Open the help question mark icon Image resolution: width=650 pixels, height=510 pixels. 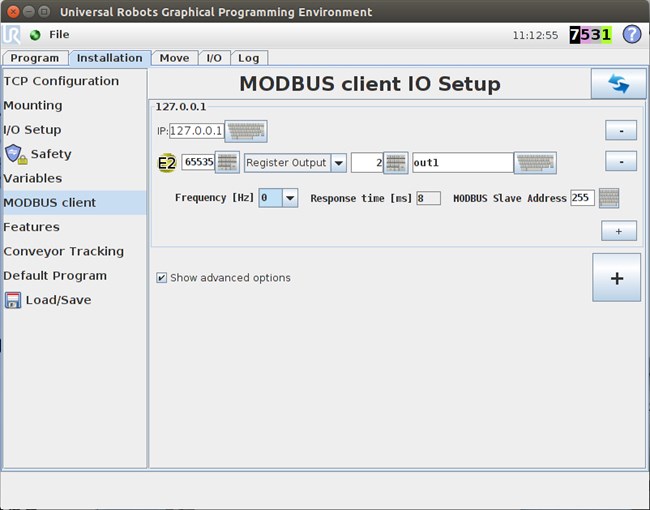(631, 34)
